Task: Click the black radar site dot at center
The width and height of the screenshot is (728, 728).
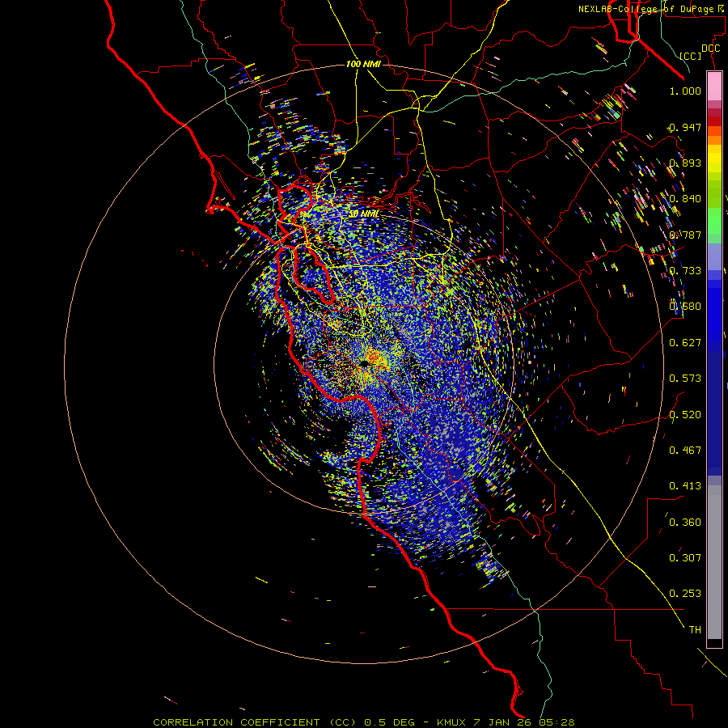Action: click(364, 362)
